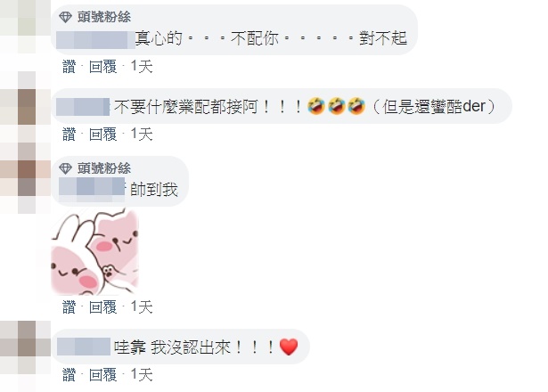
Task: Click the blurred avatar beside the 業配 comment
Action: click(x=25, y=107)
